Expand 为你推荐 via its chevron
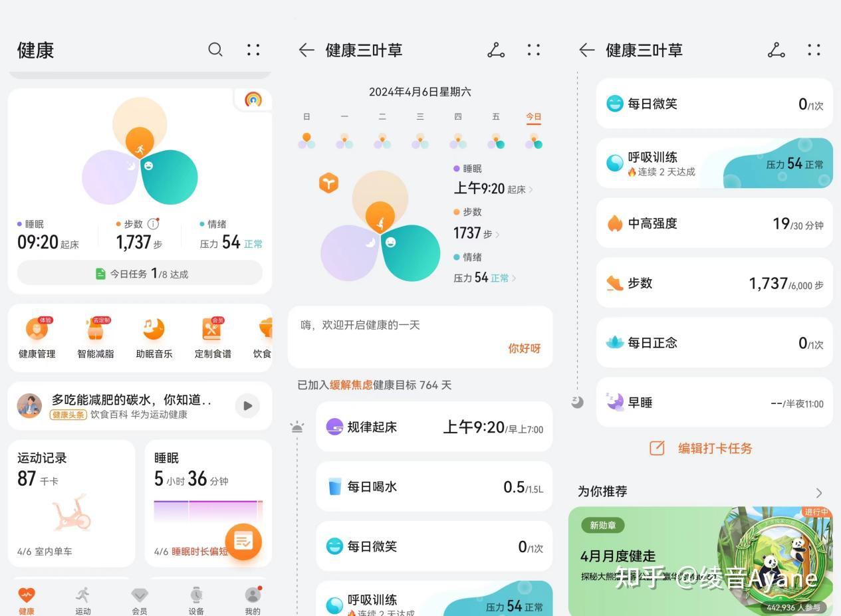The image size is (841, 616). click(x=820, y=492)
